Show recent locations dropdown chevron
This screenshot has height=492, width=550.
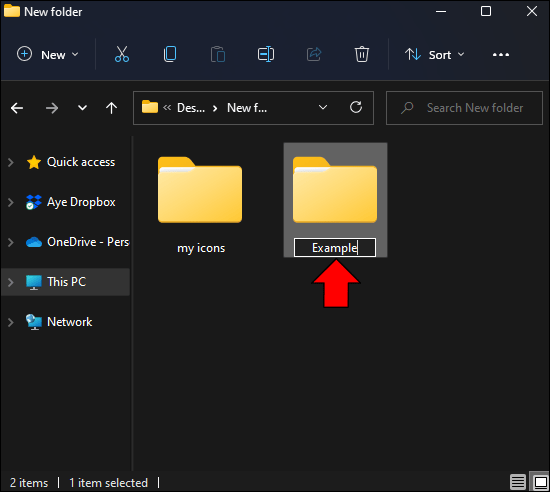pos(82,108)
